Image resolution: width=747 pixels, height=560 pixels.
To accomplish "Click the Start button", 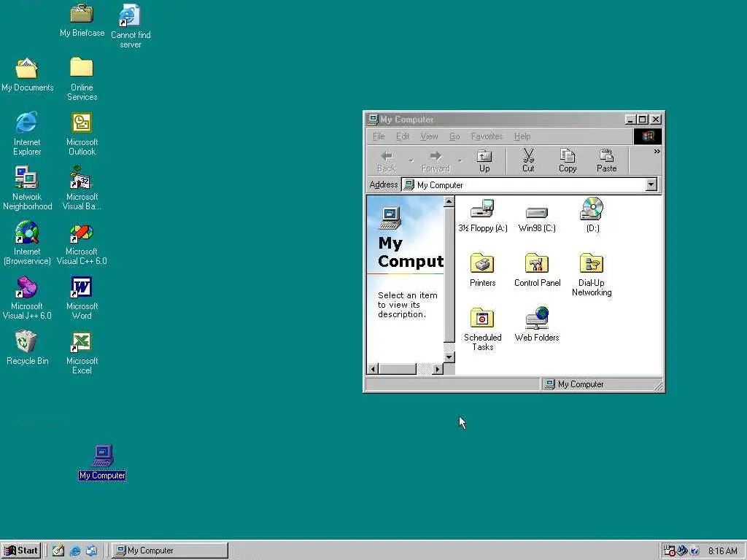I will coord(21,551).
